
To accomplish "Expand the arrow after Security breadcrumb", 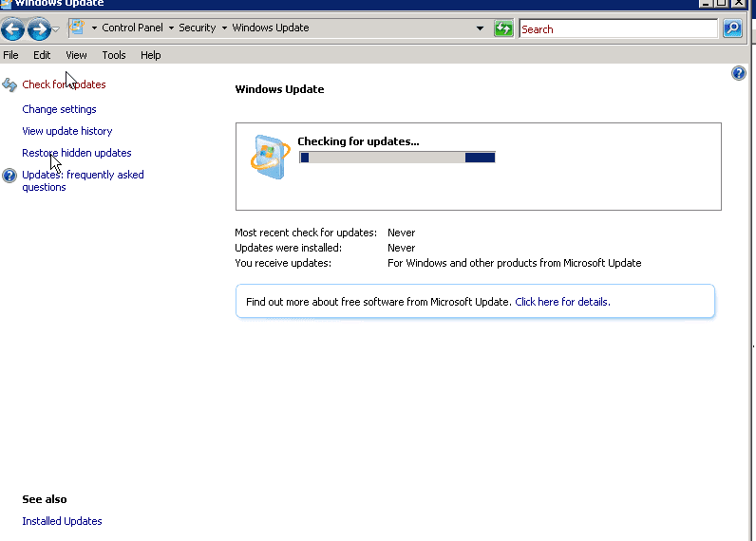I will pos(224,28).
